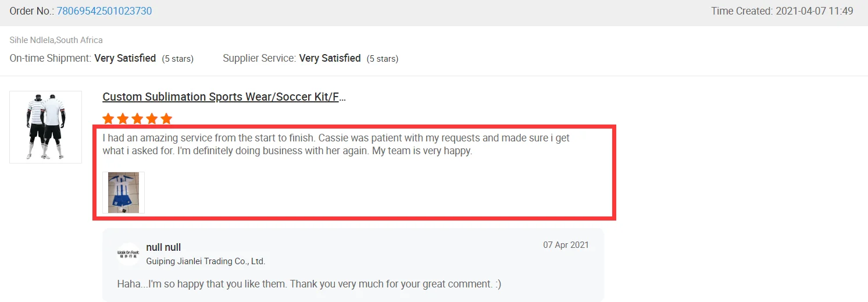Open order number 78069542501023730 link
This screenshot has width=868, height=302.
(104, 11)
